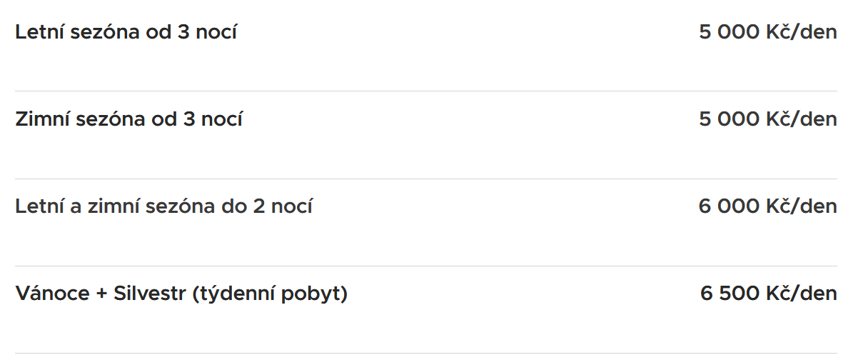Select the 6 500 Kč/den price
This screenshot has width=868, height=360.
[x=769, y=294]
